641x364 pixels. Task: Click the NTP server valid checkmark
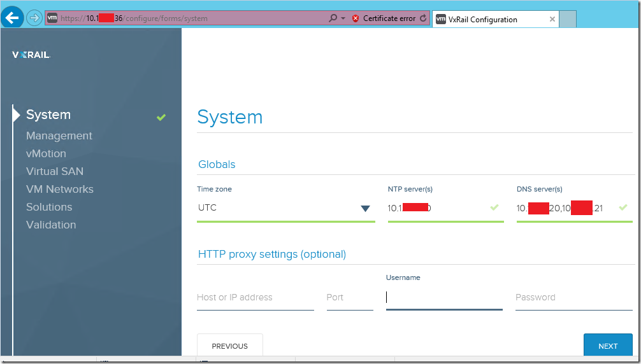click(x=494, y=207)
